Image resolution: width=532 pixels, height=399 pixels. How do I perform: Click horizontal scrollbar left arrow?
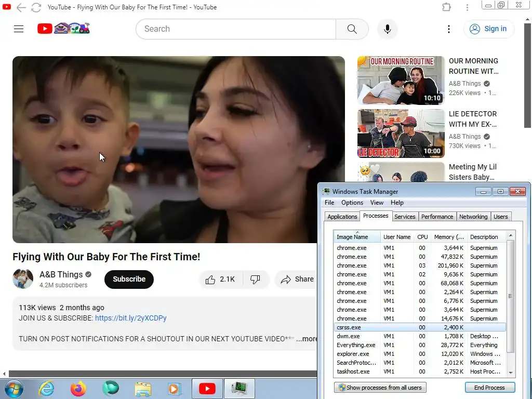(4, 374)
